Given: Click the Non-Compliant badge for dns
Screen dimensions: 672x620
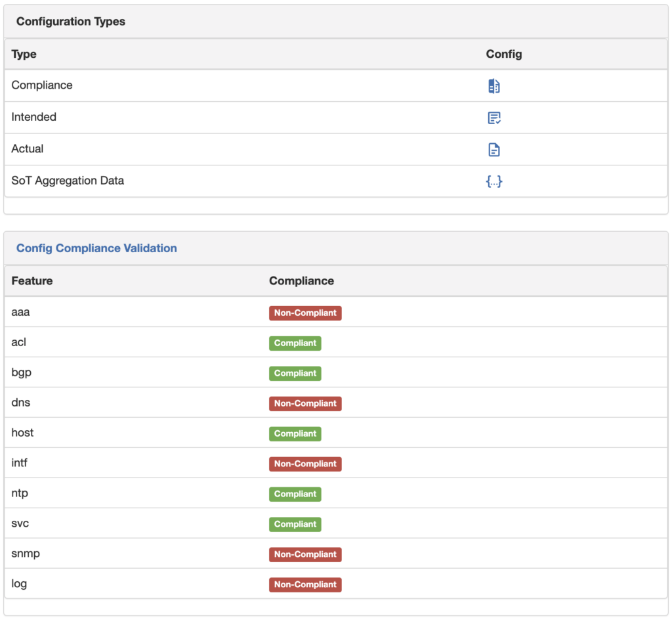Looking at the screenshot, I should [x=305, y=403].
